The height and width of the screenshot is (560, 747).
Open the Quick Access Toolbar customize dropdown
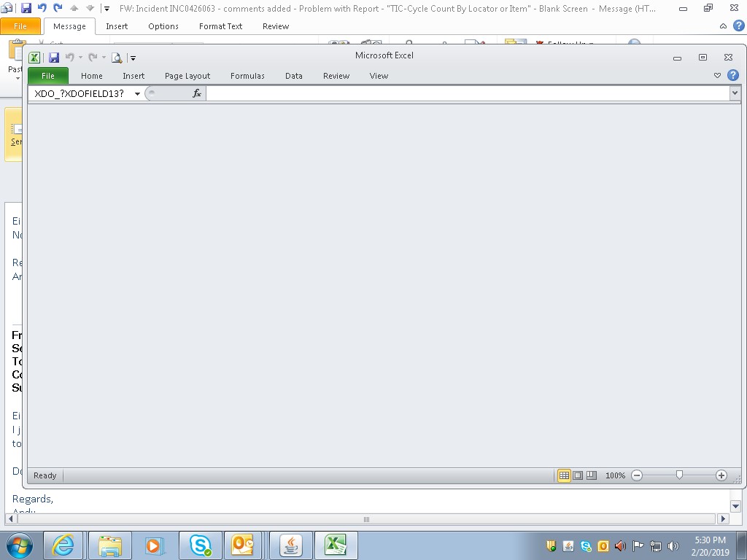tap(133, 57)
